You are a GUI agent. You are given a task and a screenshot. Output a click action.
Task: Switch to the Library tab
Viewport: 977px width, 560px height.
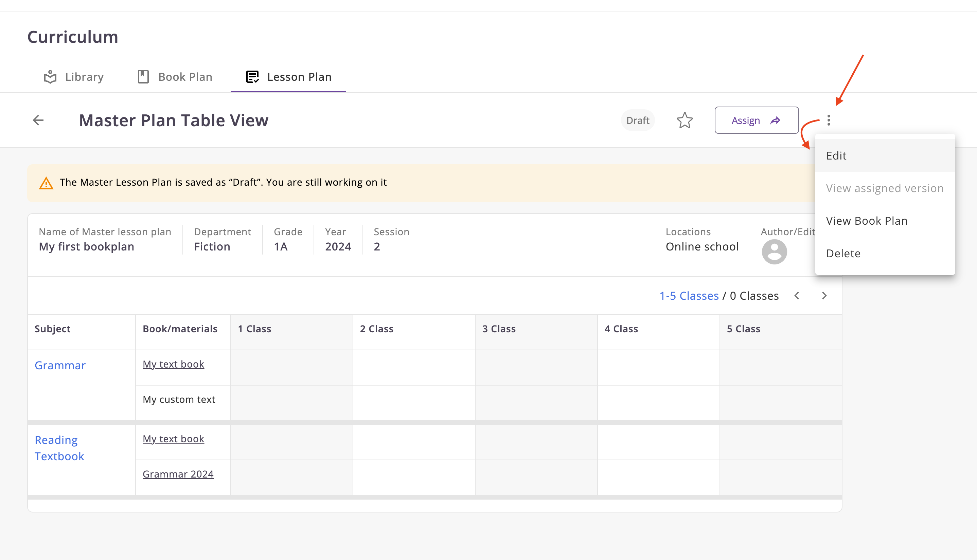tap(74, 77)
